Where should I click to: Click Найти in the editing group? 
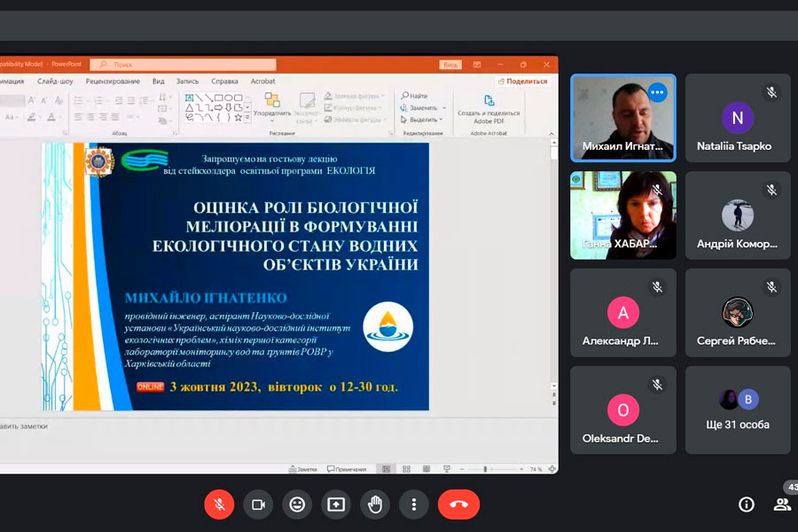pyautogui.click(x=415, y=96)
